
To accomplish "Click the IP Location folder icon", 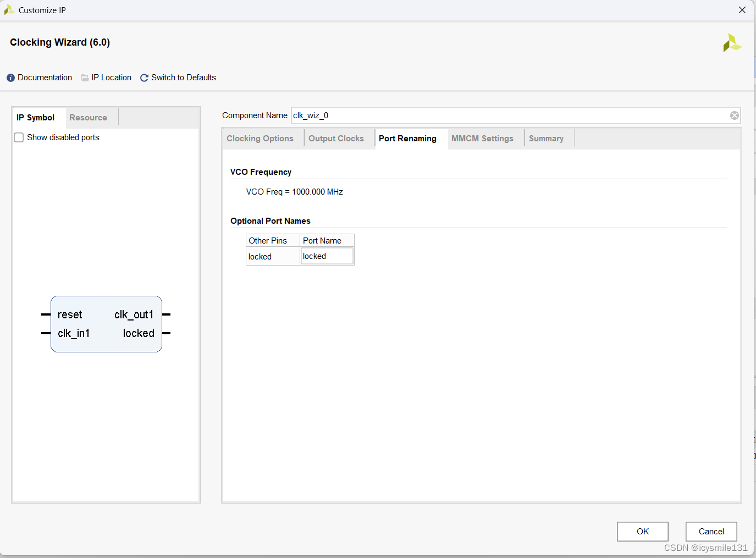I will 85,78.
